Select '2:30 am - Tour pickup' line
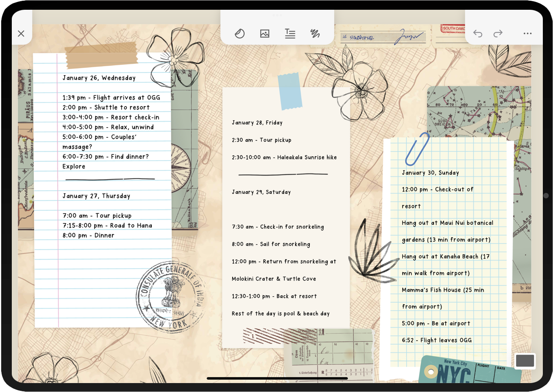Viewport: 553px width, 392px height. (261, 140)
